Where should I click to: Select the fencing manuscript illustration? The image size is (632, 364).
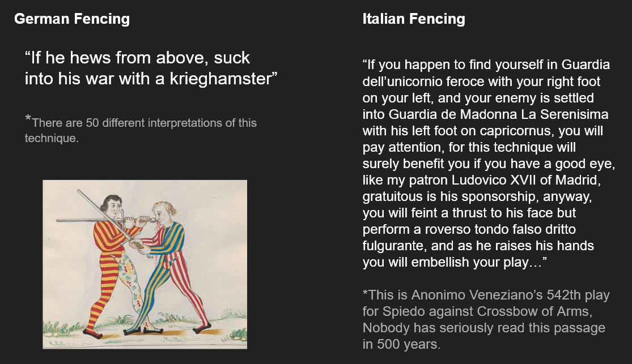coord(145,264)
